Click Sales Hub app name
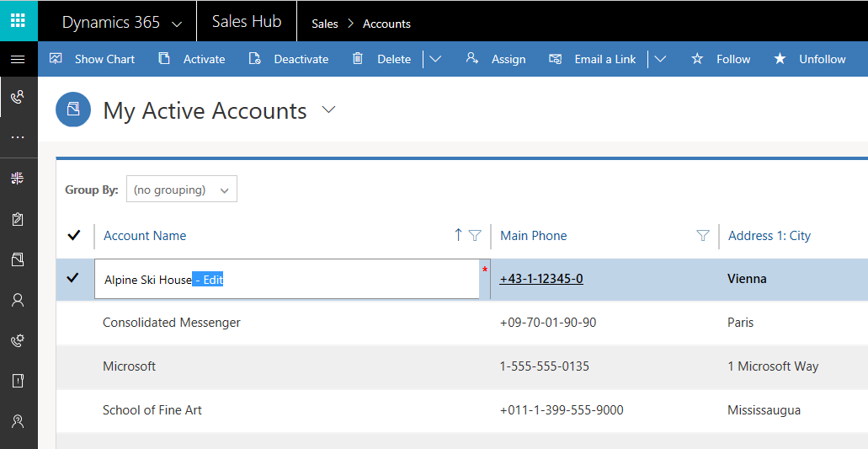Screen dimensions: 868x449 (247, 22)
